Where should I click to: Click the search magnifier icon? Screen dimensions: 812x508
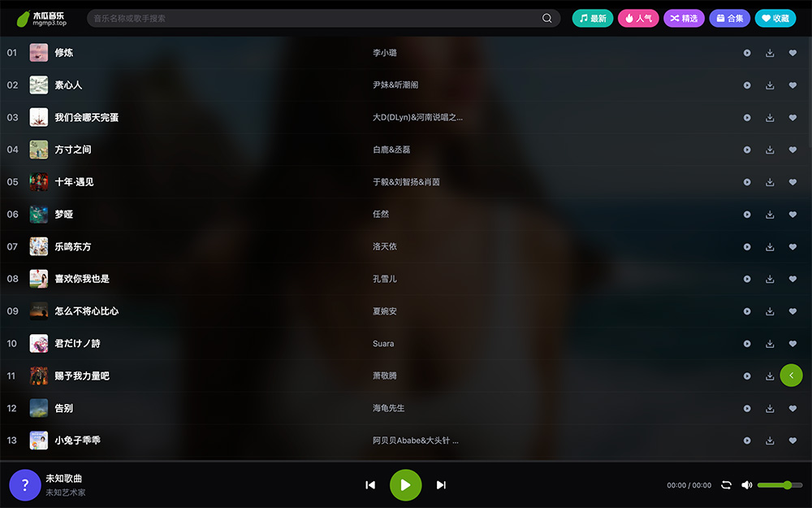(x=546, y=18)
